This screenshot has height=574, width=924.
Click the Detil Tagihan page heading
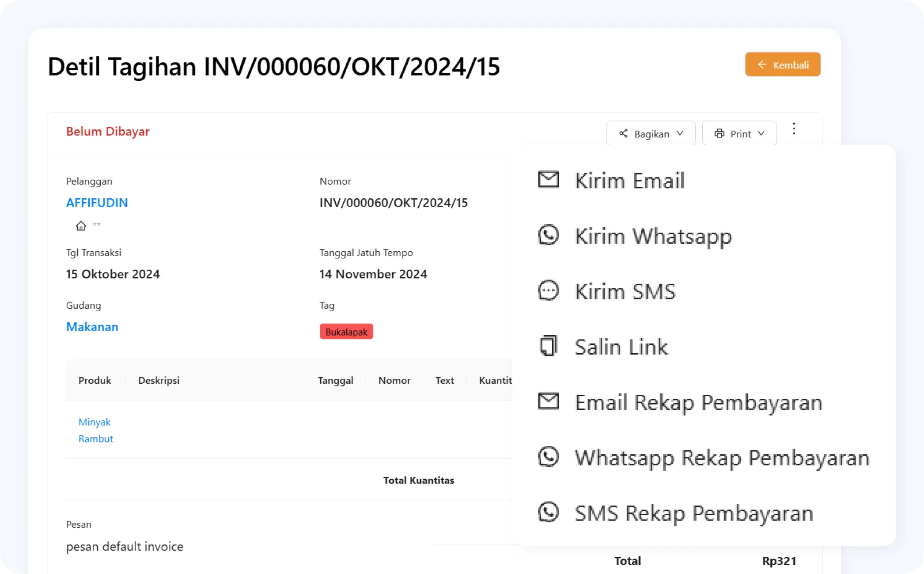(x=273, y=67)
